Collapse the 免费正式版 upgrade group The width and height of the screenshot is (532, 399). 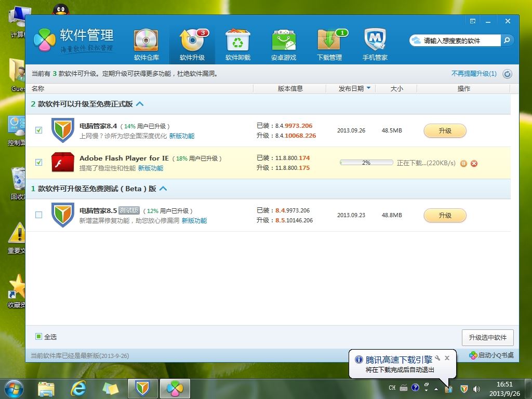click(x=140, y=104)
